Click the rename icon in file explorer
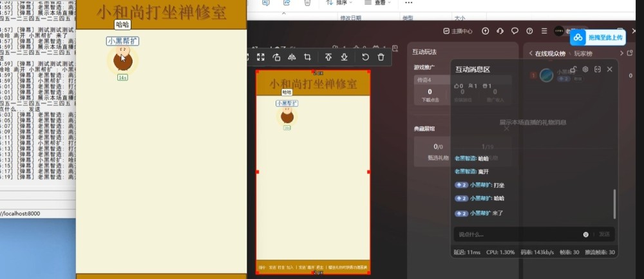644x279 pixels. click(265, 3)
